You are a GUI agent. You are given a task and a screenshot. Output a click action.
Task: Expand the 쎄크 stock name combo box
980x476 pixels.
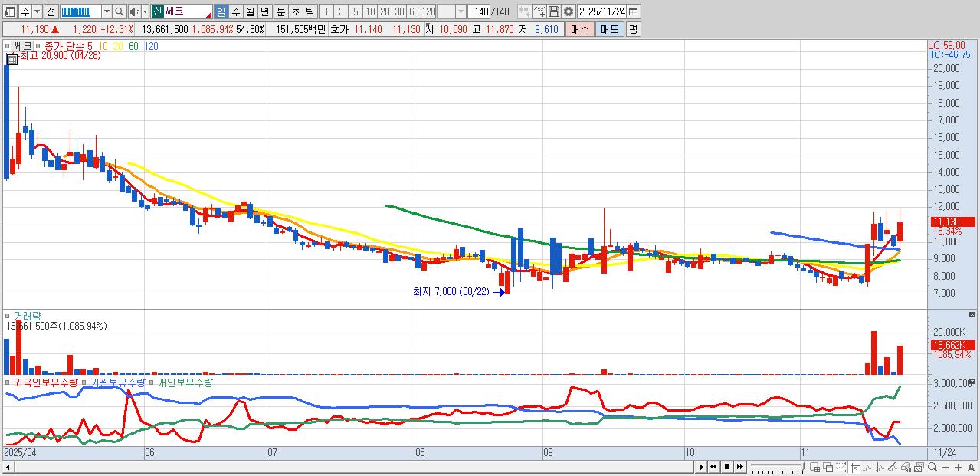pos(182,11)
